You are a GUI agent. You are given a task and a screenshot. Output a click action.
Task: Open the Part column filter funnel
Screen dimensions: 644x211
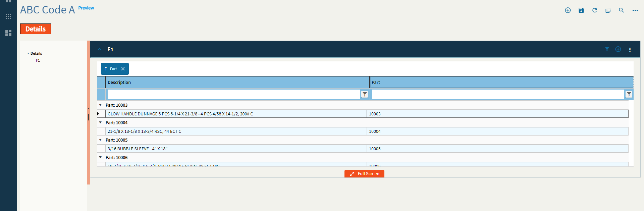point(629,94)
